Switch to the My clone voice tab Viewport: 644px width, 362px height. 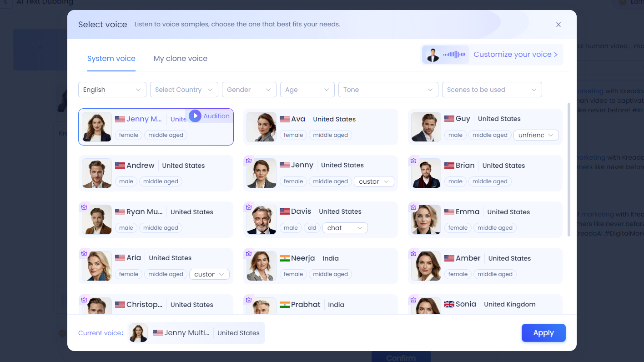(x=181, y=59)
